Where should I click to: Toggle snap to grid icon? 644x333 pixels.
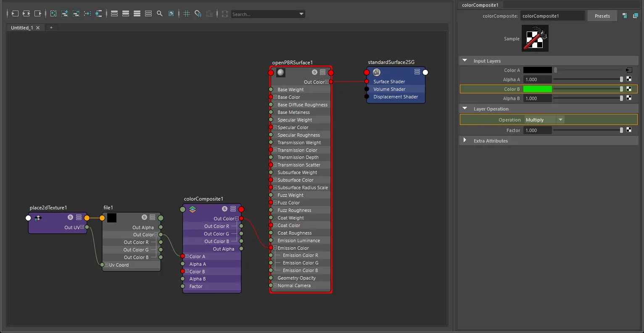[x=198, y=13]
